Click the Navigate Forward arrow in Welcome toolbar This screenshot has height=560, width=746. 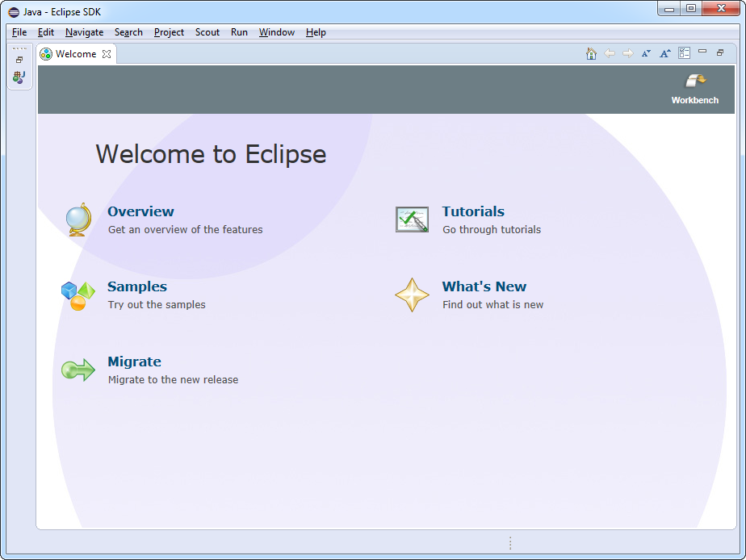628,53
